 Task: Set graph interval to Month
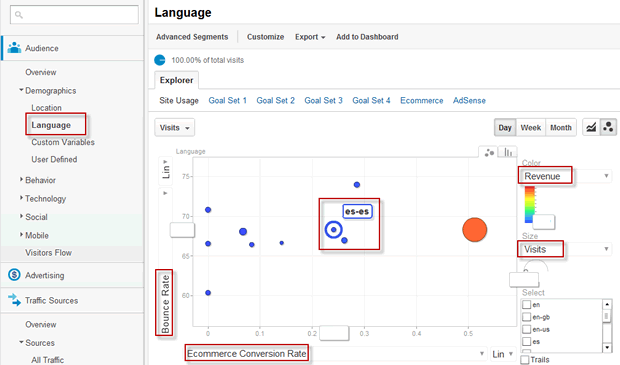coord(561,127)
